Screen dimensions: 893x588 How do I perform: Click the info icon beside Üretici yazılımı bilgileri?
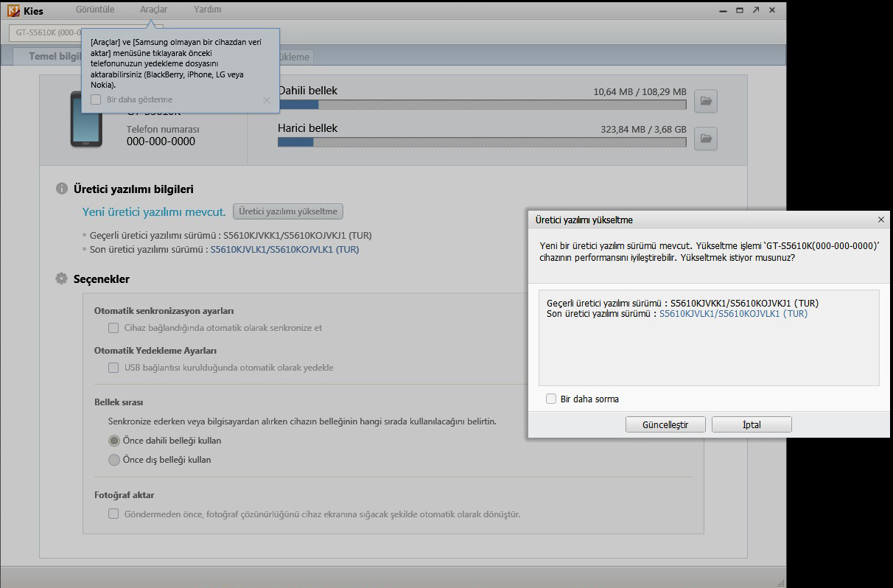pos(62,189)
